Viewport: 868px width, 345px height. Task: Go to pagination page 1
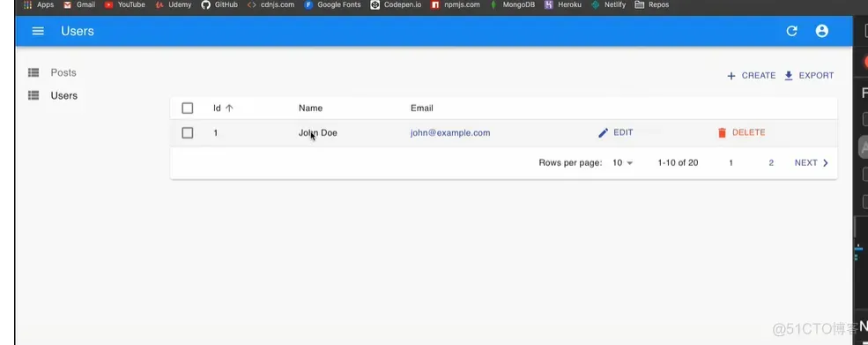coord(731,162)
